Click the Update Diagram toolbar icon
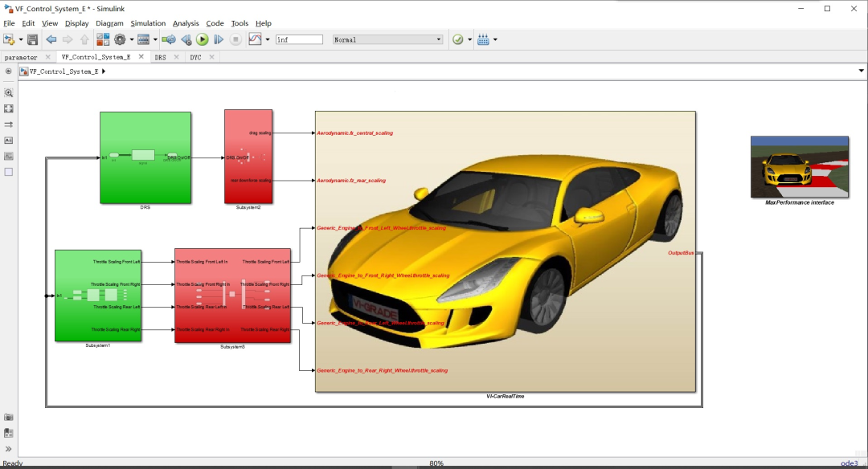Image resolution: width=868 pixels, height=469 pixels. click(x=169, y=39)
